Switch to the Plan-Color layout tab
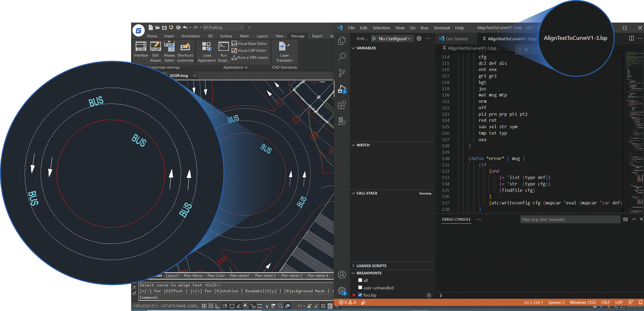The height and width of the screenshot is (311, 644). pos(216,275)
